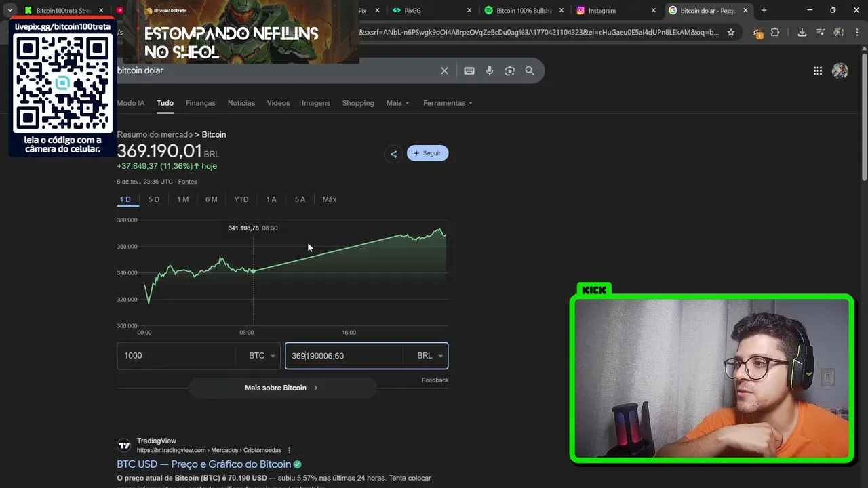Select the 6 M chart range
The image size is (868, 488).
212,199
